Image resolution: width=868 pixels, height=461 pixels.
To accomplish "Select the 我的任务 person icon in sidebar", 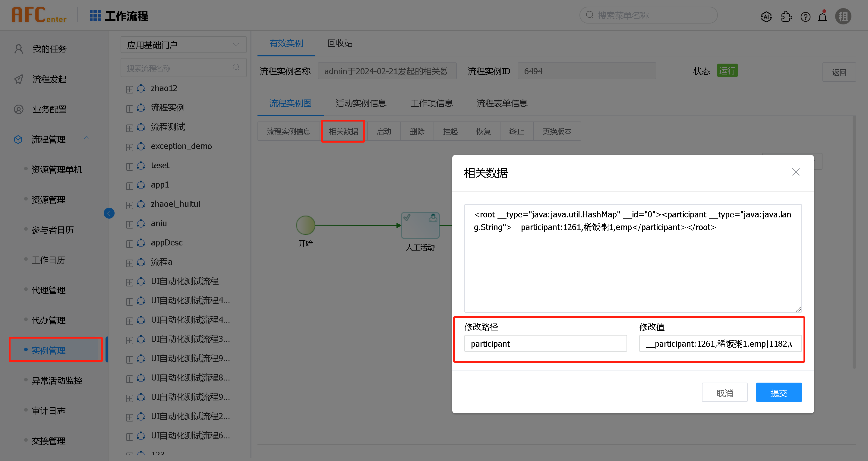I will pos(18,49).
